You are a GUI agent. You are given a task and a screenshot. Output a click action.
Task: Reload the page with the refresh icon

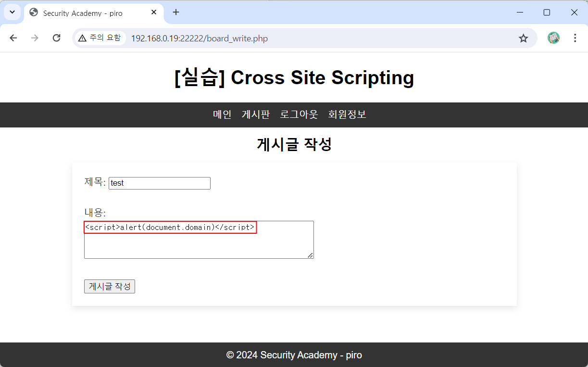pyautogui.click(x=56, y=38)
